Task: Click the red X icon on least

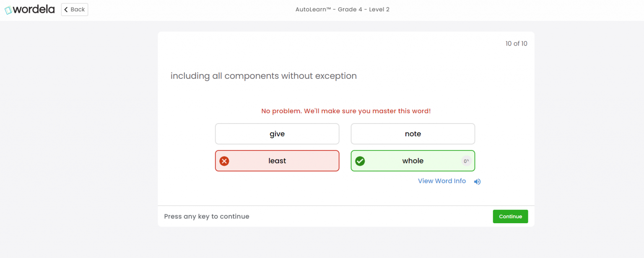Action: point(224,161)
